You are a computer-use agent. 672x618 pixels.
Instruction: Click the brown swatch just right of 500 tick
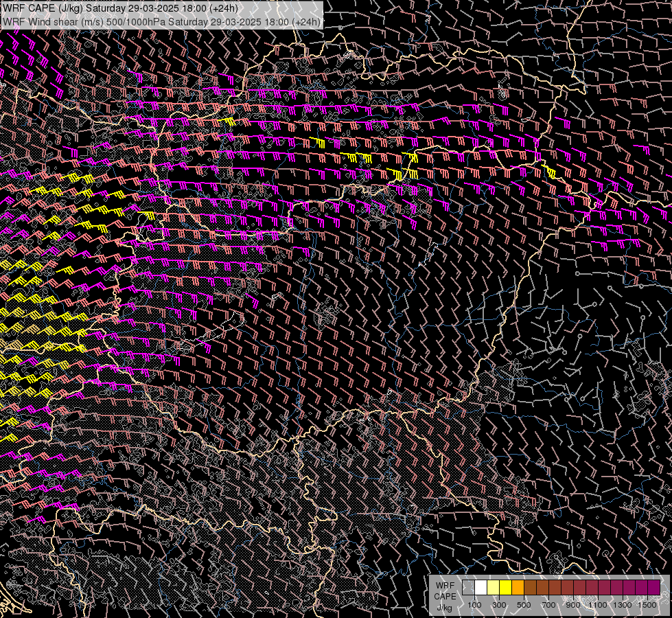pyautogui.click(x=530, y=587)
